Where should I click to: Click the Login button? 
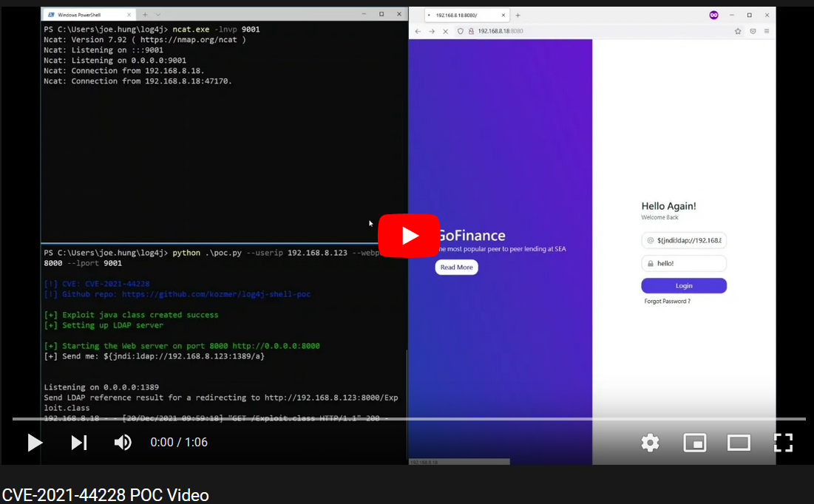pos(684,285)
